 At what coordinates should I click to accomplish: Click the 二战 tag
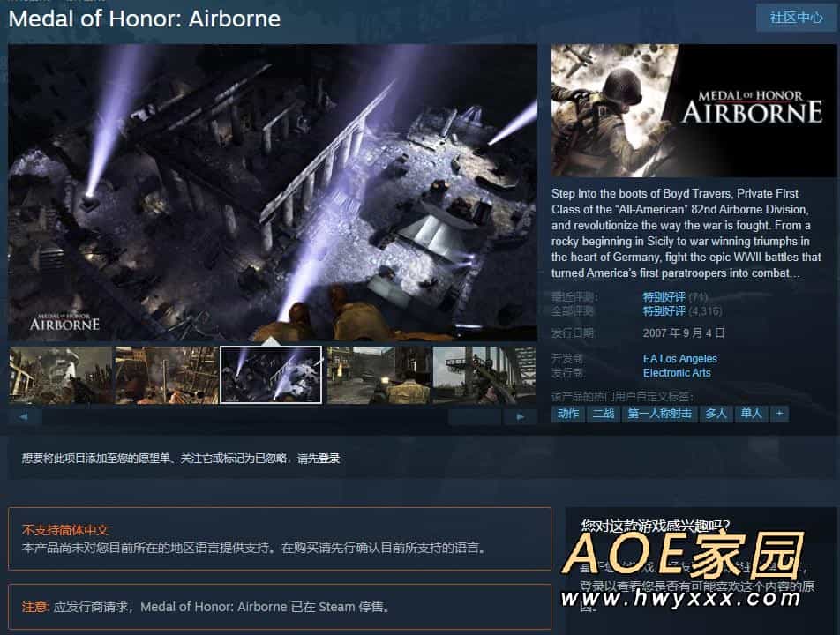click(x=604, y=414)
